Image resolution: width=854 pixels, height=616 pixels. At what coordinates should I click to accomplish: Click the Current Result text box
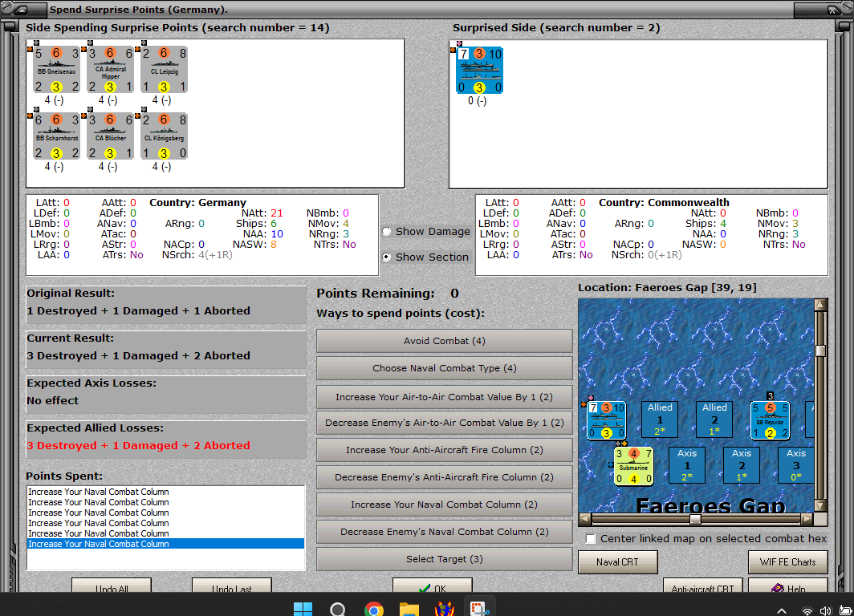point(166,350)
